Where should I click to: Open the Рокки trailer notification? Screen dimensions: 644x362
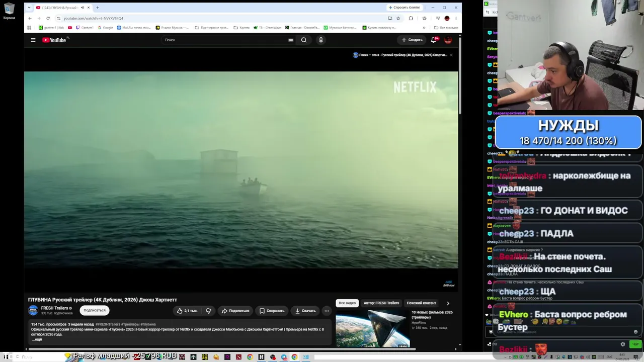[400, 55]
